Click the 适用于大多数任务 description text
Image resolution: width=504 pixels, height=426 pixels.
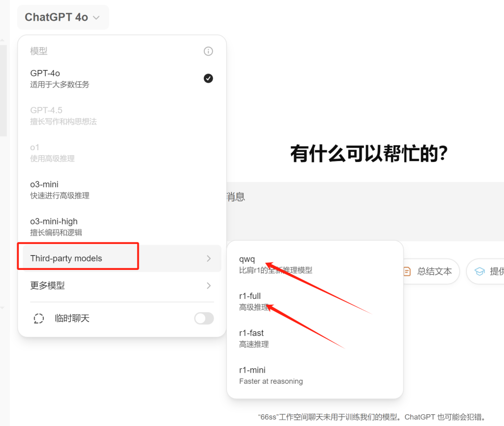[x=60, y=85]
